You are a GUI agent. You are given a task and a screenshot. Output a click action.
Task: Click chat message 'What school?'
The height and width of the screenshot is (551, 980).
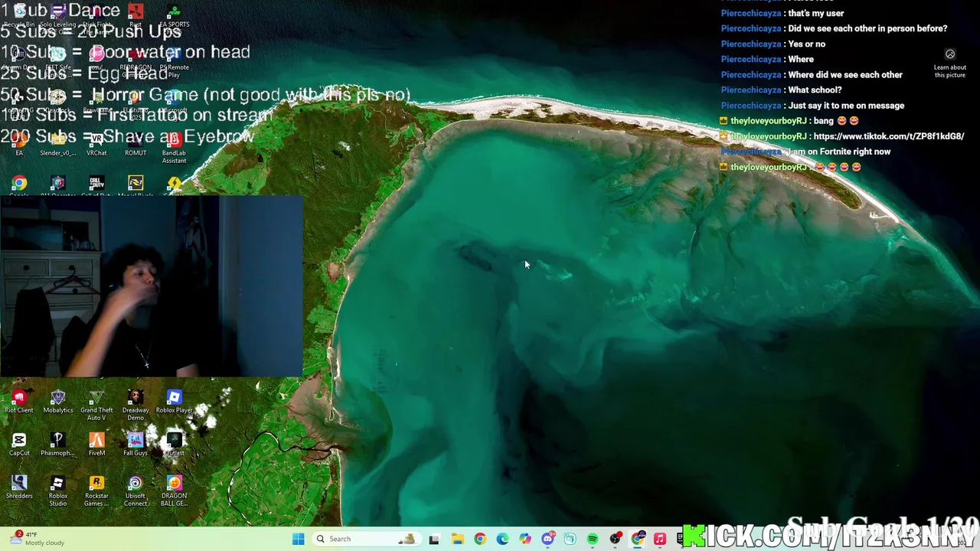[x=815, y=90]
